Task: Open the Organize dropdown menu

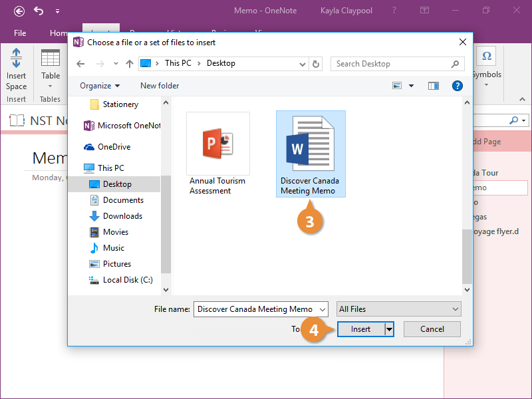Action: (100, 86)
